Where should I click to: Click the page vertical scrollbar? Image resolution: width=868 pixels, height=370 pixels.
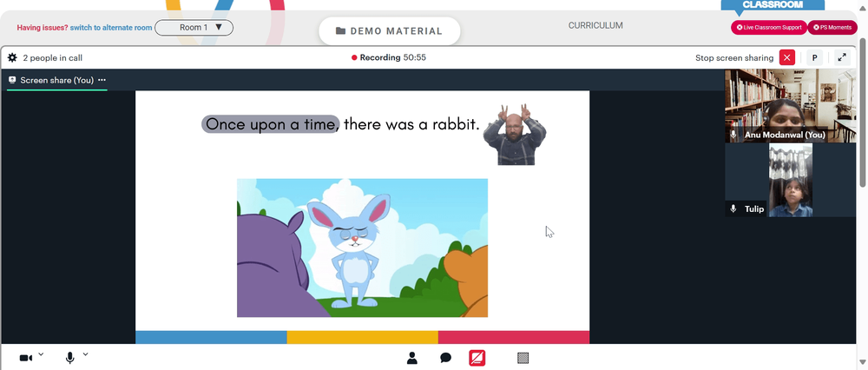point(863,114)
